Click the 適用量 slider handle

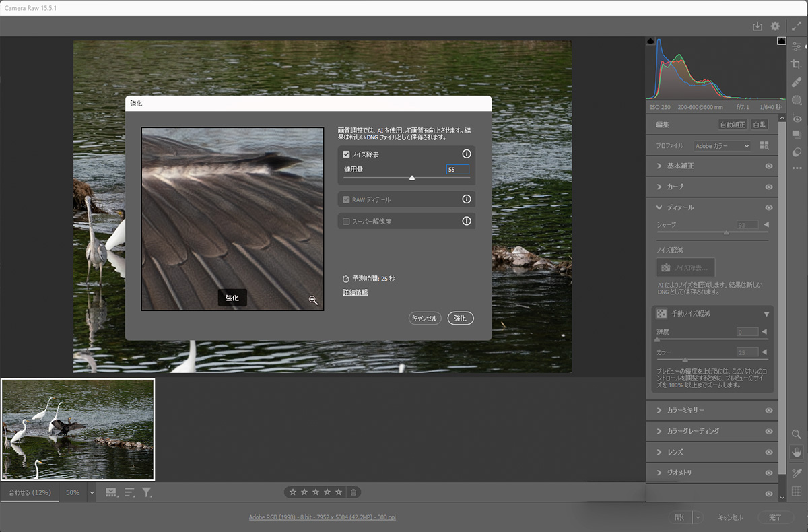pyautogui.click(x=412, y=178)
